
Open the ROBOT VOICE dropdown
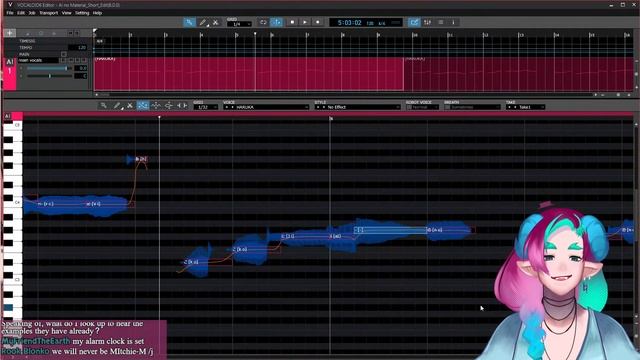point(422,107)
